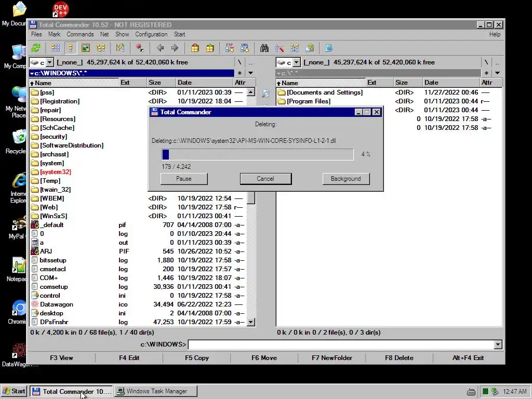Sort left panel by the Date column
Viewport: 532px width, 399px height.
coord(204,83)
